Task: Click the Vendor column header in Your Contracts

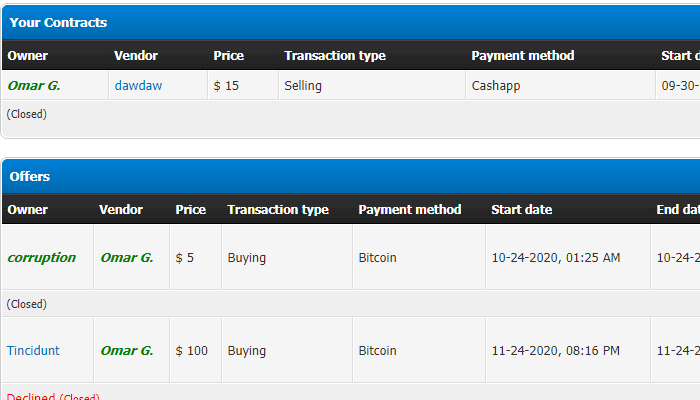Action: (x=136, y=56)
